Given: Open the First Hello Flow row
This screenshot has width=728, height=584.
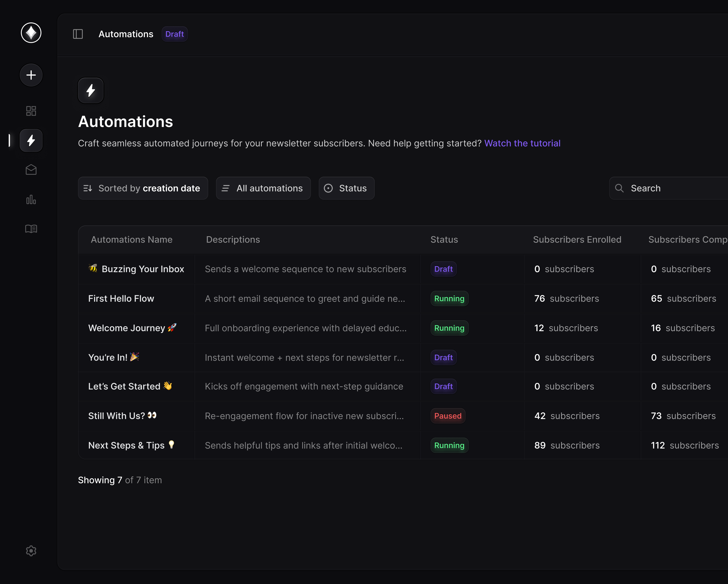Looking at the screenshot, I should point(121,299).
